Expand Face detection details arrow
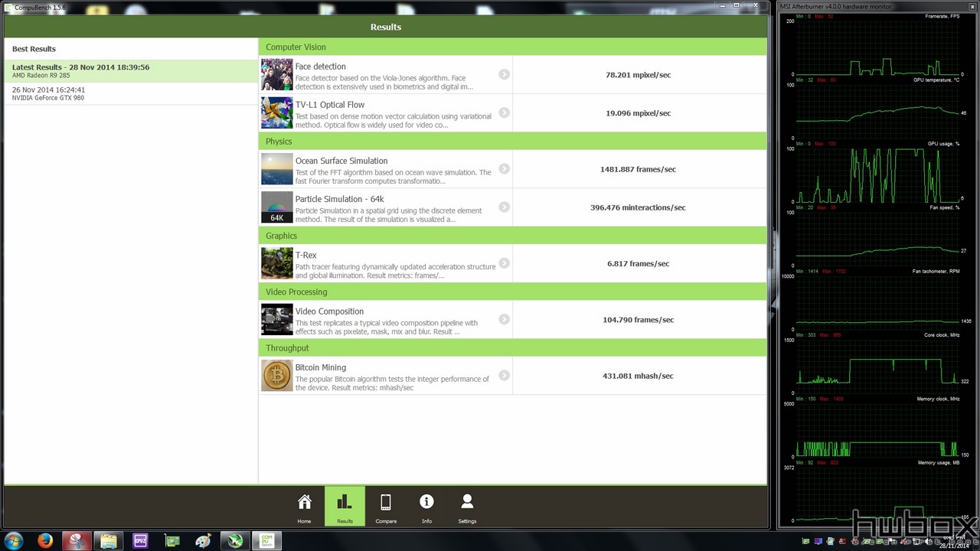 [504, 74]
